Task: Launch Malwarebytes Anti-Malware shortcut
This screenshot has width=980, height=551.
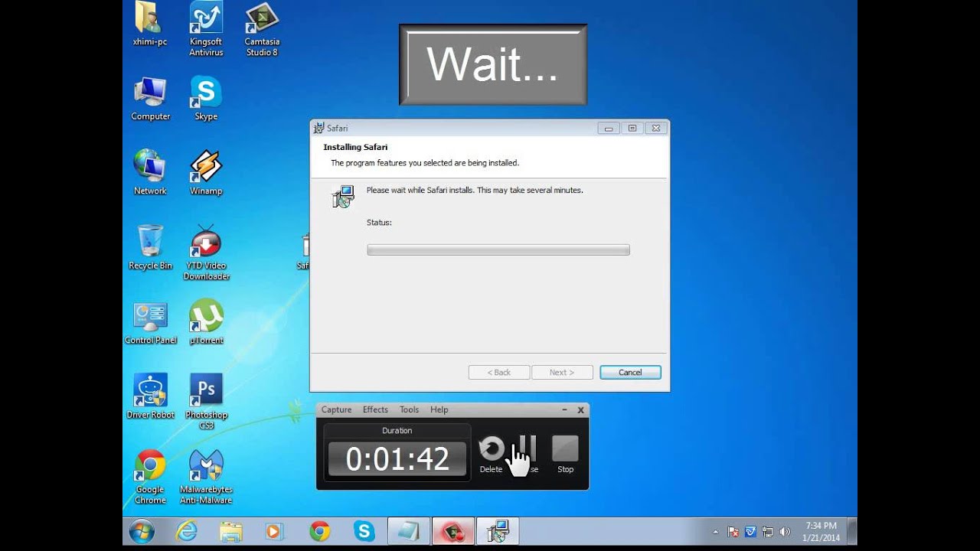Action: pos(206,477)
